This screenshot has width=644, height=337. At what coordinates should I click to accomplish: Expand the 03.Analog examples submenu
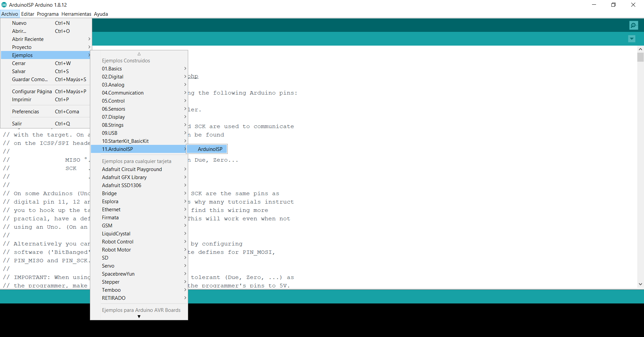139,85
